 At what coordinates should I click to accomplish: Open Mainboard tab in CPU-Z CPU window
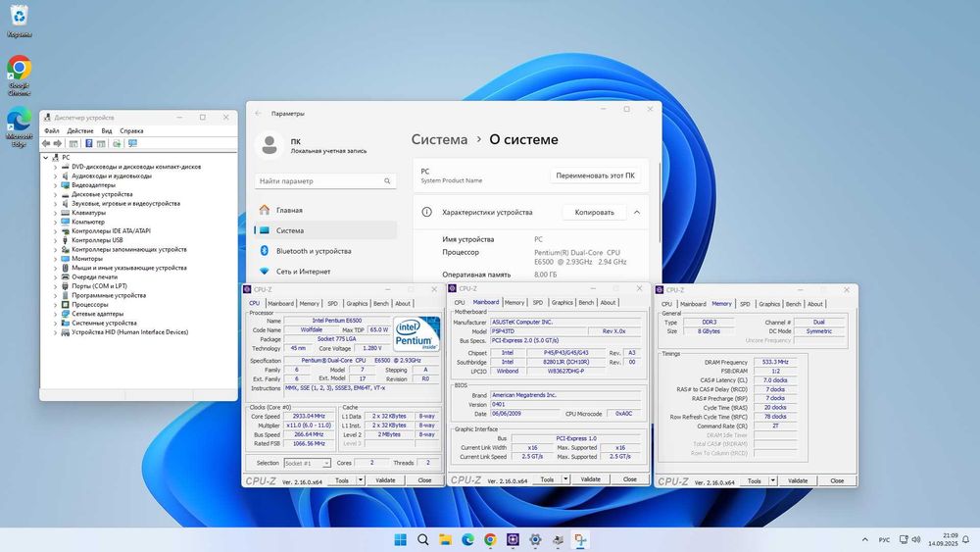pos(280,303)
